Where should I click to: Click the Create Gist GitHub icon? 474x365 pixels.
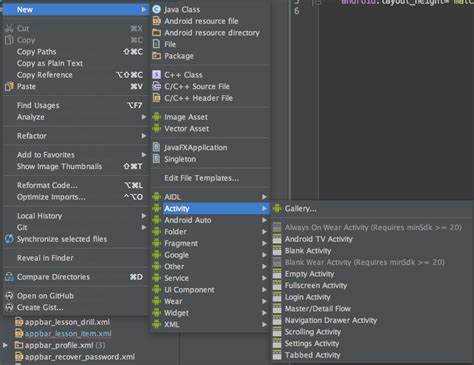point(9,307)
